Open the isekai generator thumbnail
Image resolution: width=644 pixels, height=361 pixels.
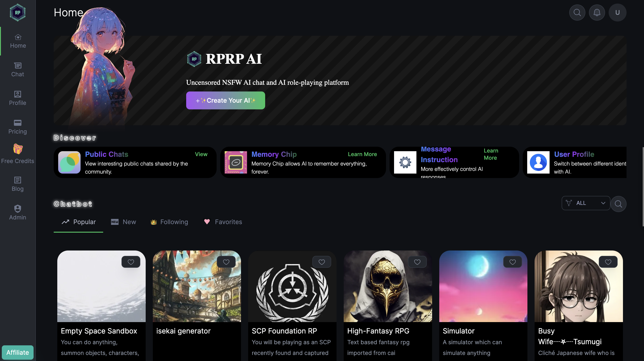[197, 286]
